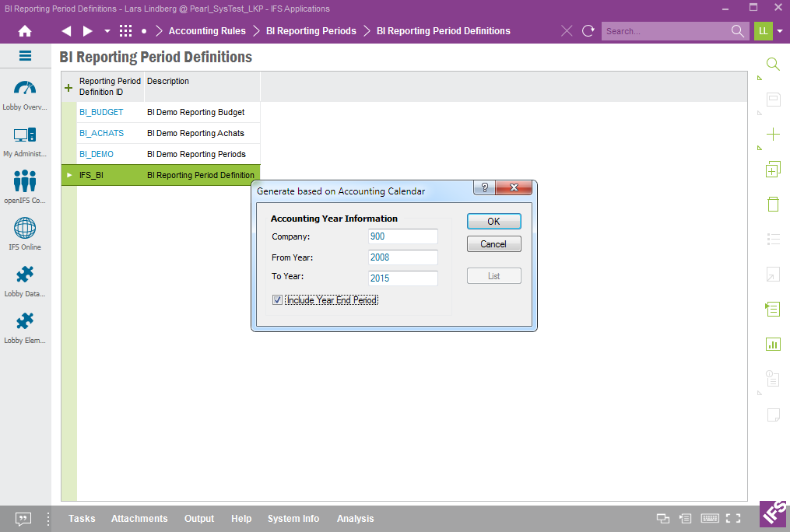This screenshot has height=532, width=790.
Task: Open the Analysis menu in bottom bar
Action: tap(355, 519)
